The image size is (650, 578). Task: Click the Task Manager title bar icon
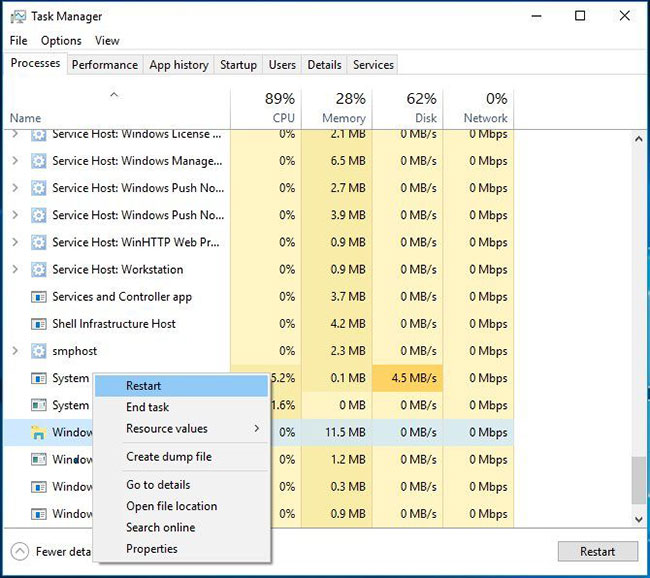pos(17,16)
